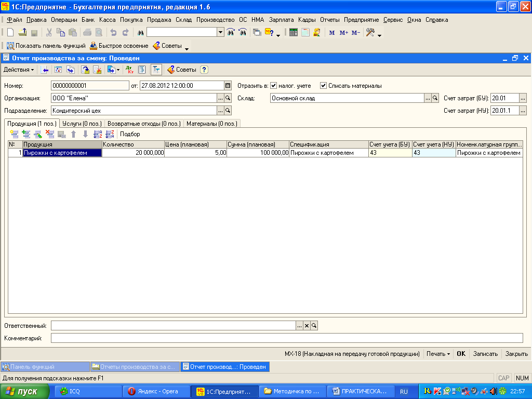The height and width of the screenshot is (399, 532).
Task: Clear the Ответственный field with X button
Action: pos(307,326)
